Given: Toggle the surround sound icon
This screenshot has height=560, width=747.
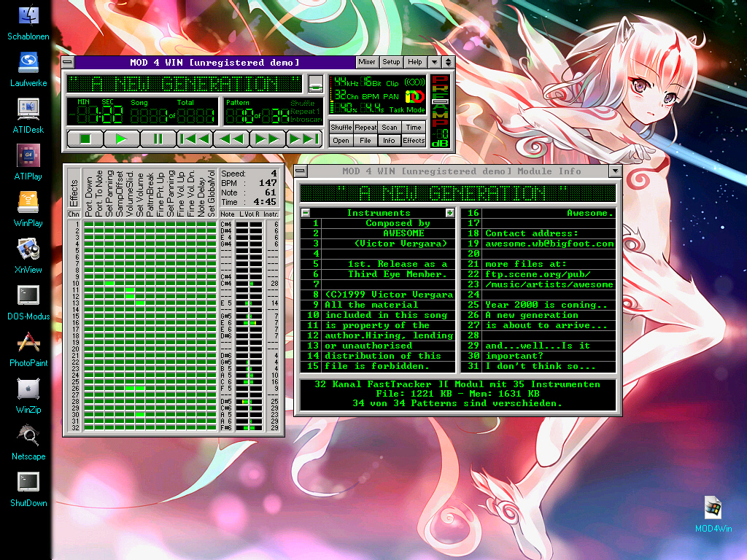Looking at the screenshot, I should tap(414, 82).
